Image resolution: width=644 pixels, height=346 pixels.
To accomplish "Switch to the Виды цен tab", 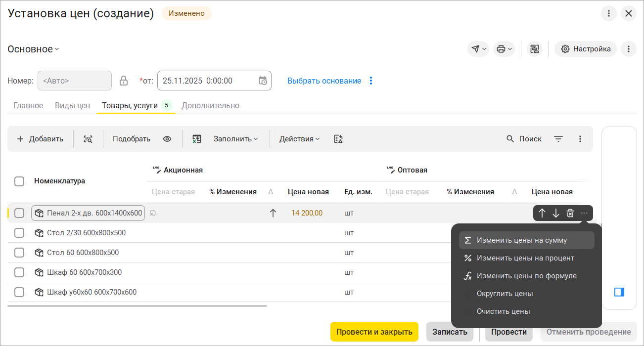I will pyautogui.click(x=72, y=105).
